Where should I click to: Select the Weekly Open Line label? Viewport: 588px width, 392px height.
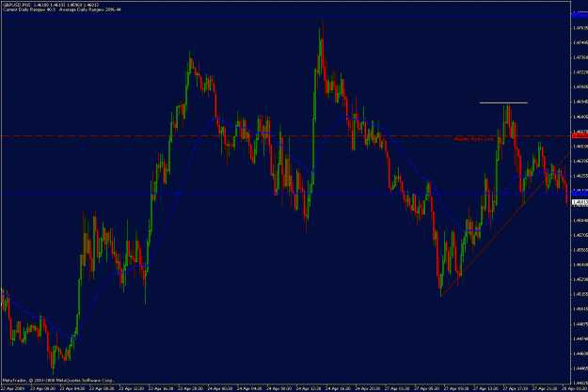pyautogui.click(x=473, y=139)
